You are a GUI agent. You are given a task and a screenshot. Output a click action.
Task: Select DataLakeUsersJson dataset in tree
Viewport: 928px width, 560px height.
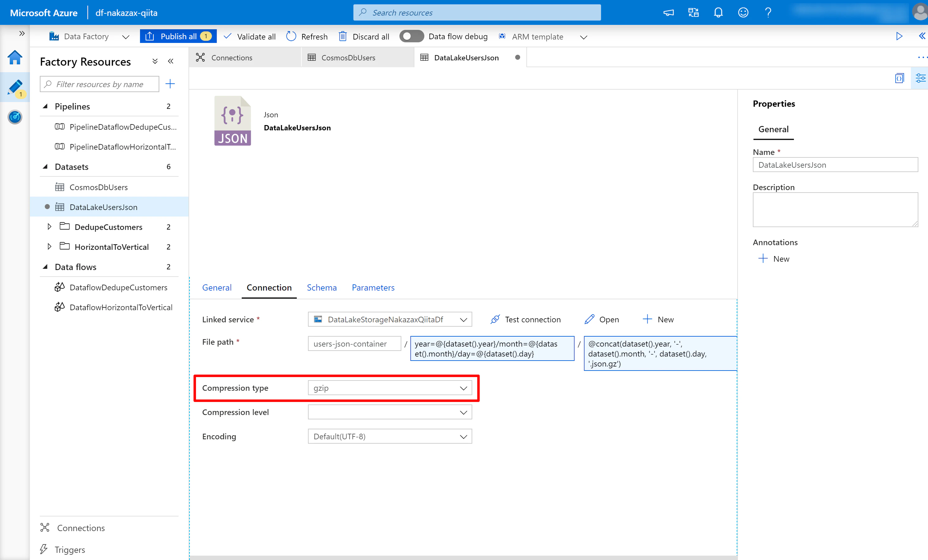coord(110,207)
